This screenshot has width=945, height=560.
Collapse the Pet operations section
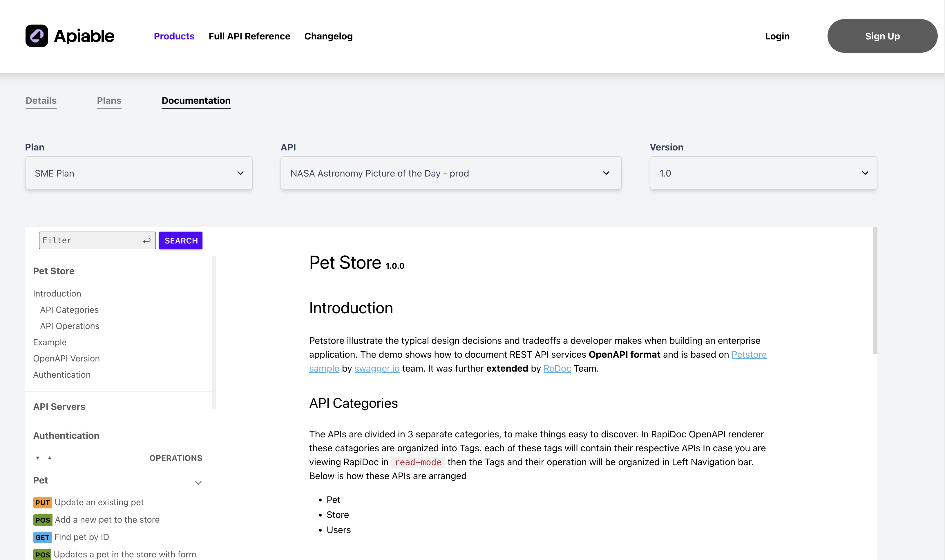[198, 482]
